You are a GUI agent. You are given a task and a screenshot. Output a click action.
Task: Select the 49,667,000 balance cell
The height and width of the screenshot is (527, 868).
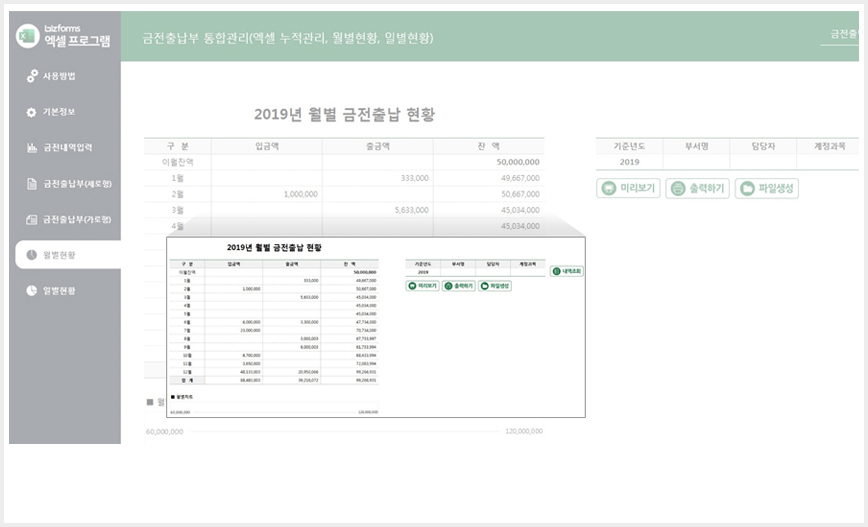(489, 178)
